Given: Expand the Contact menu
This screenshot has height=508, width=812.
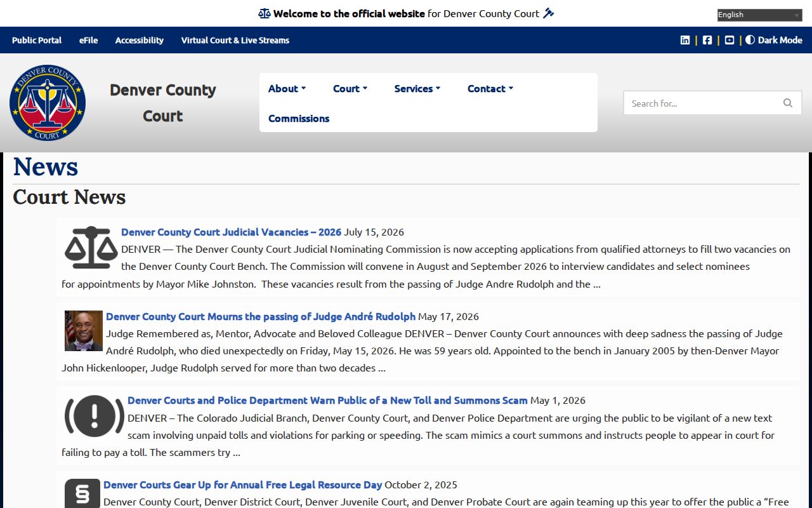Looking at the screenshot, I should click(490, 88).
